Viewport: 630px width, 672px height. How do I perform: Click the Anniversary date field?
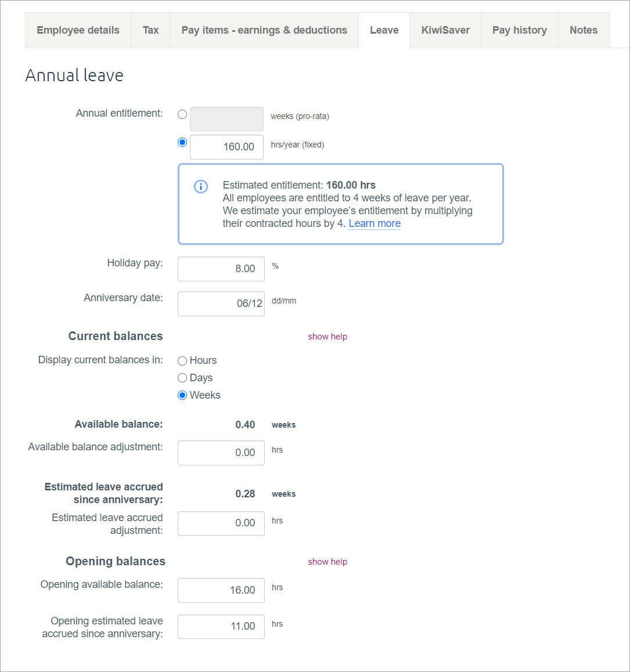221,304
